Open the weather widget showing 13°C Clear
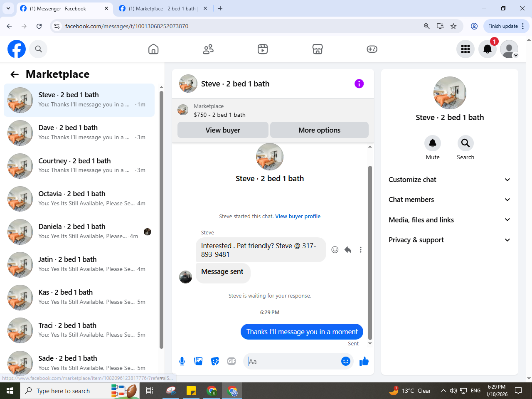The height and width of the screenshot is (399, 532). pos(410,391)
